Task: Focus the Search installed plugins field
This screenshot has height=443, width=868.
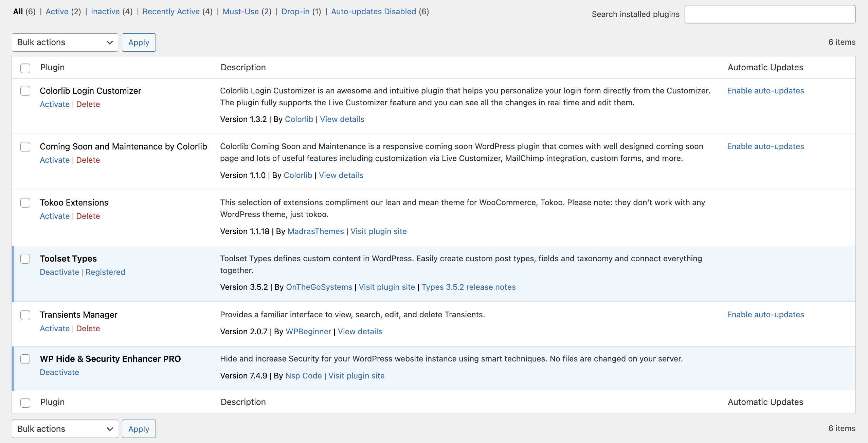Action: coord(770,14)
